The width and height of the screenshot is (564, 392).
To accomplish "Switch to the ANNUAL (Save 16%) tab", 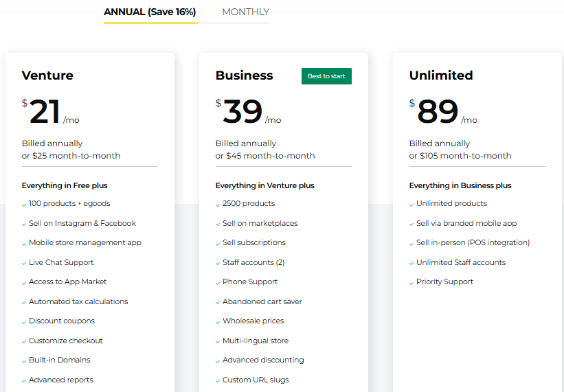I will click(150, 12).
